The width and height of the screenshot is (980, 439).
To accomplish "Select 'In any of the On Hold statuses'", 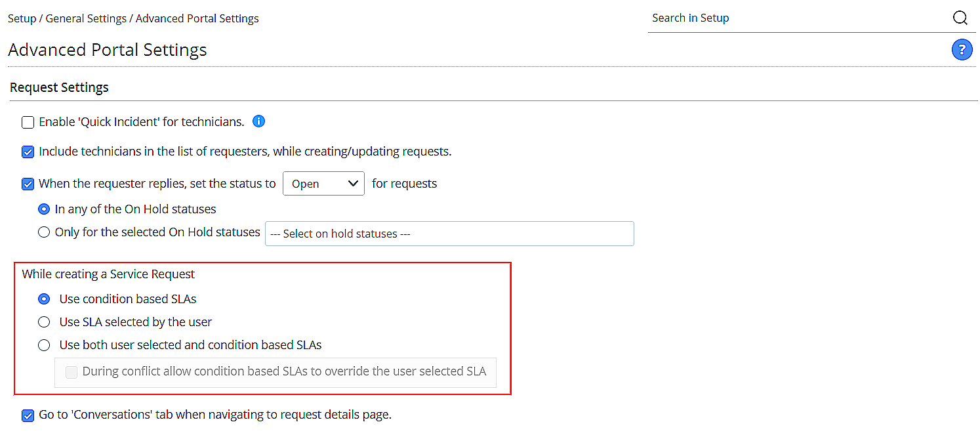I will point(44,209).
